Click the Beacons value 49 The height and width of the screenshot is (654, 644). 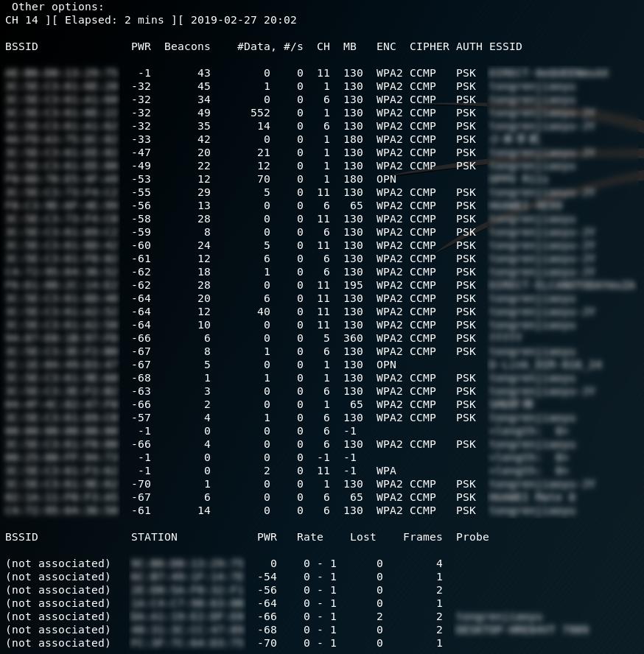203,113
